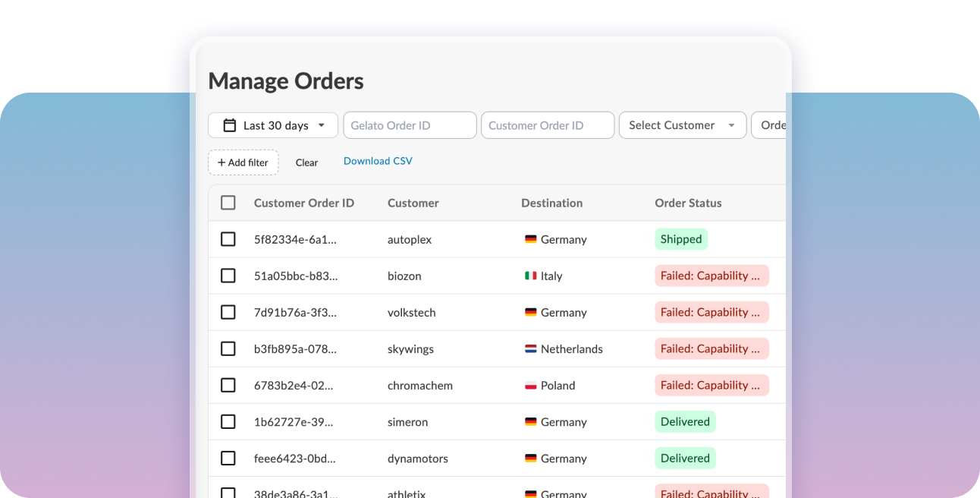Click the Failed: Capability badge for biozon
The height and width of the screenshot is (498, 980).
click(711, 276)
